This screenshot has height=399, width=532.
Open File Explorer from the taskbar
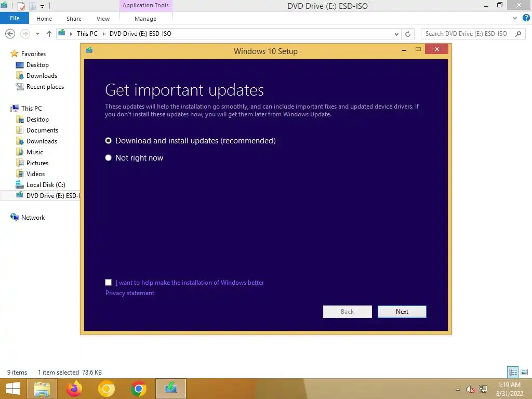tap(42, 389)
